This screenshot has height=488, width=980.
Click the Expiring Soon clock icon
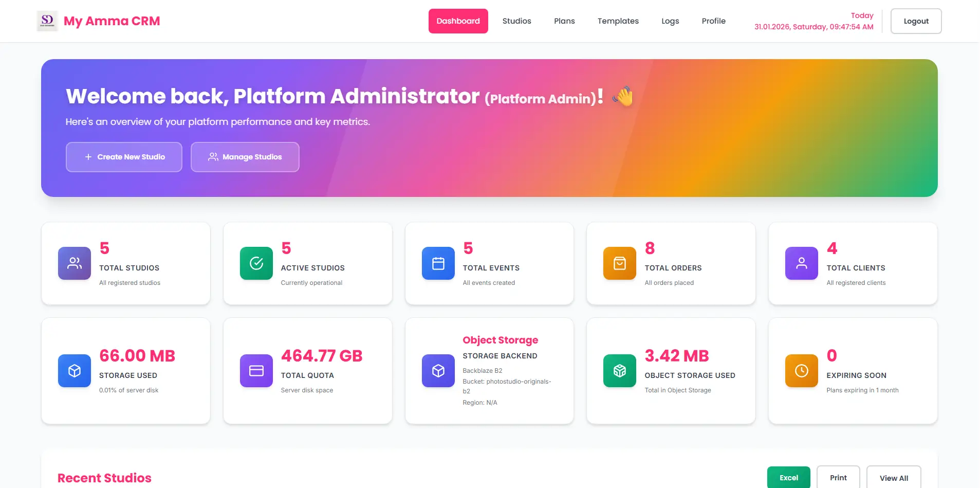point(801,371)
